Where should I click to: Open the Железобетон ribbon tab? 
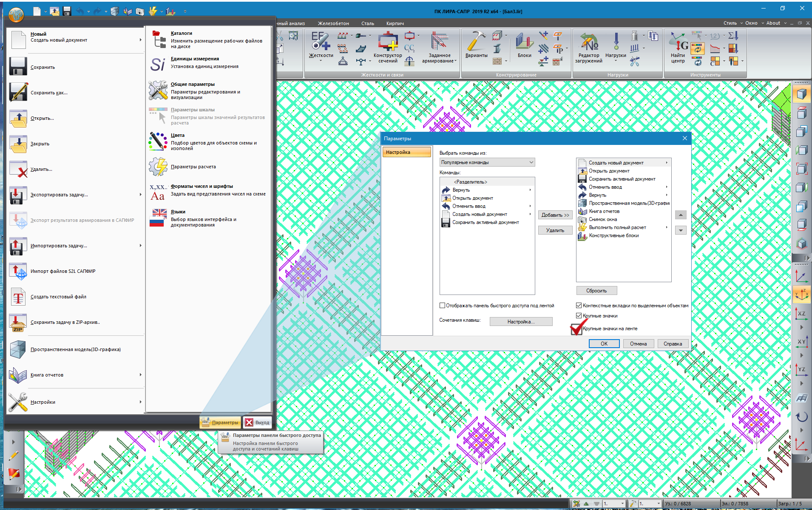coord(333,23)
